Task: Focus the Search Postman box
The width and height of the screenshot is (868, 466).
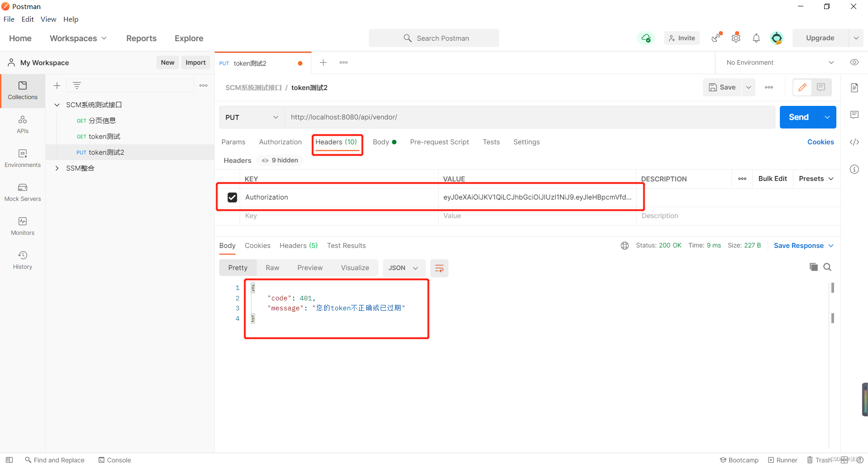Action: coord(434,38)
